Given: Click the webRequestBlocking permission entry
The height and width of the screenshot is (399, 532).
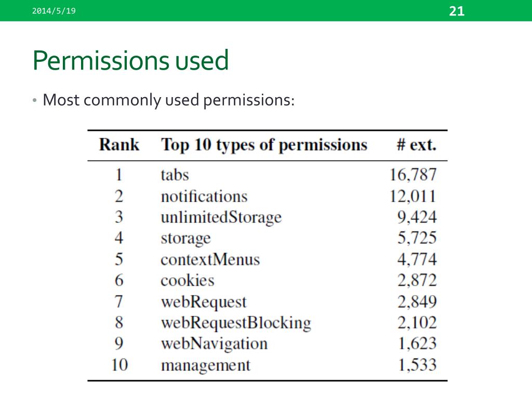Looking at the screenshot, I should click(236, 323).
